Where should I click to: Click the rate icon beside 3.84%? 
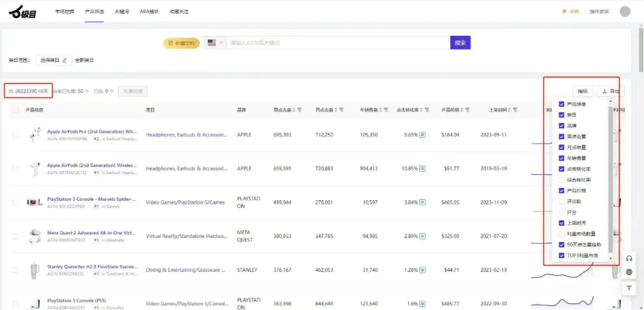(x=422, y=203)
